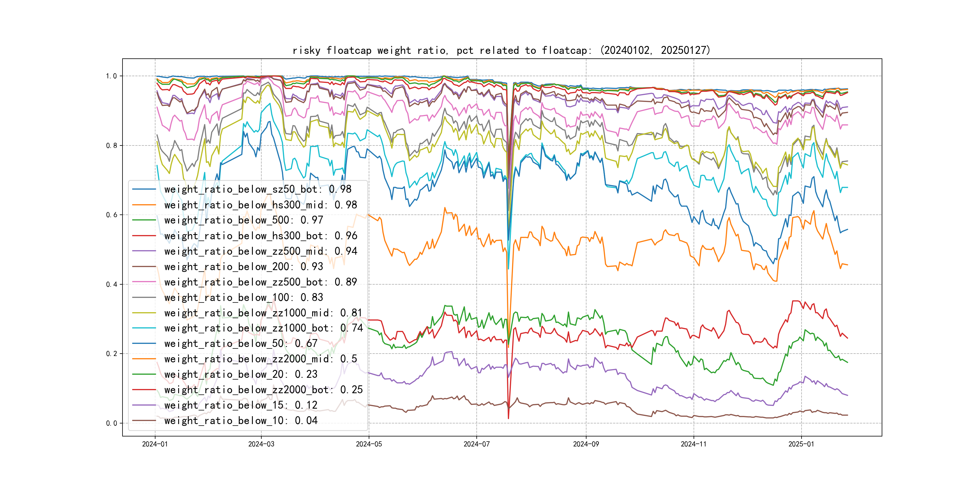Click the chart title text

coord(501,50)
